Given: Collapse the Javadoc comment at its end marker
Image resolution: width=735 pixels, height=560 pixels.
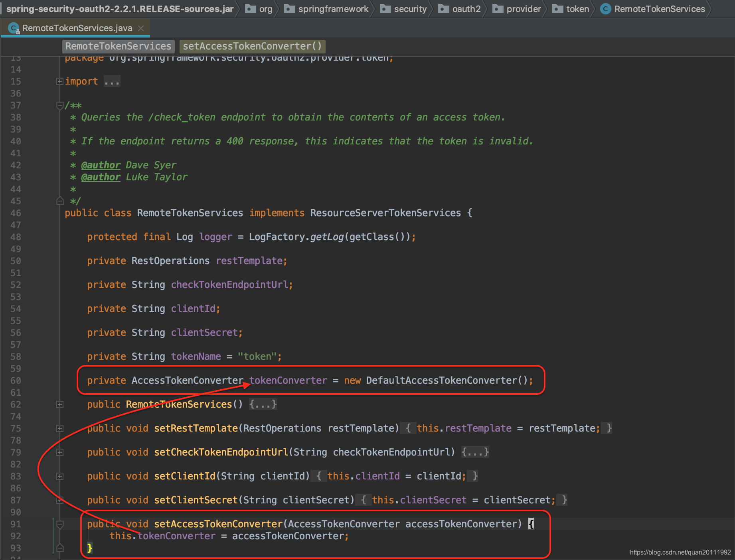Looking at the screenshot, I should click(x=60, y=201).
